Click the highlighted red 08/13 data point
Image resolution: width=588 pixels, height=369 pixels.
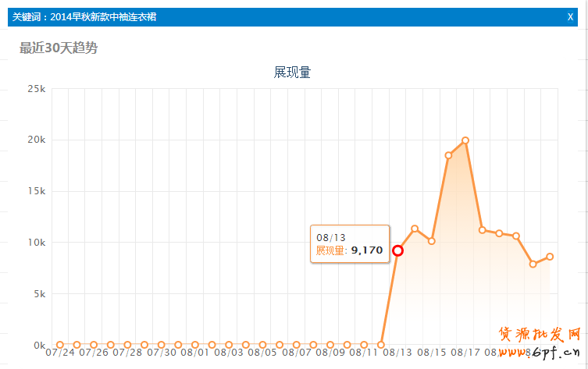pyautogui.click(x=398, y=250)
